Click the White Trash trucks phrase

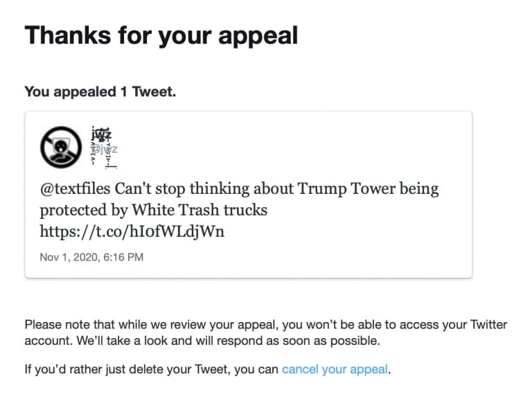pyautogui.click(x=199, y=210)
